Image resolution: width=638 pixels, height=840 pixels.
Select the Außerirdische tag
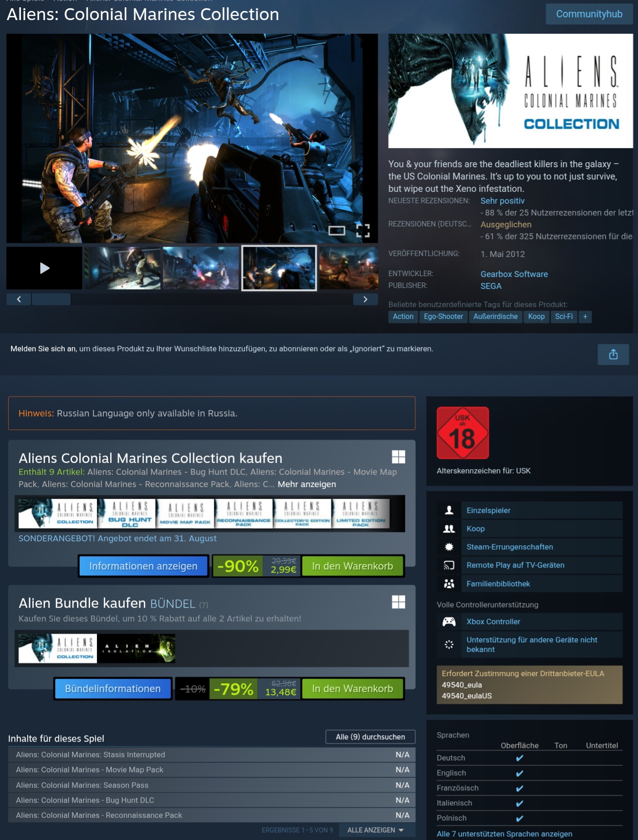click(495, 317)
